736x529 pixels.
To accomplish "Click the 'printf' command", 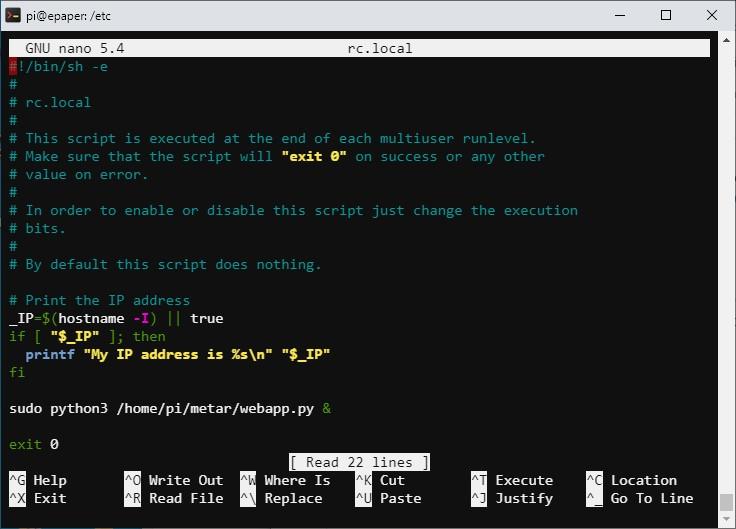I will coord(50,354).
